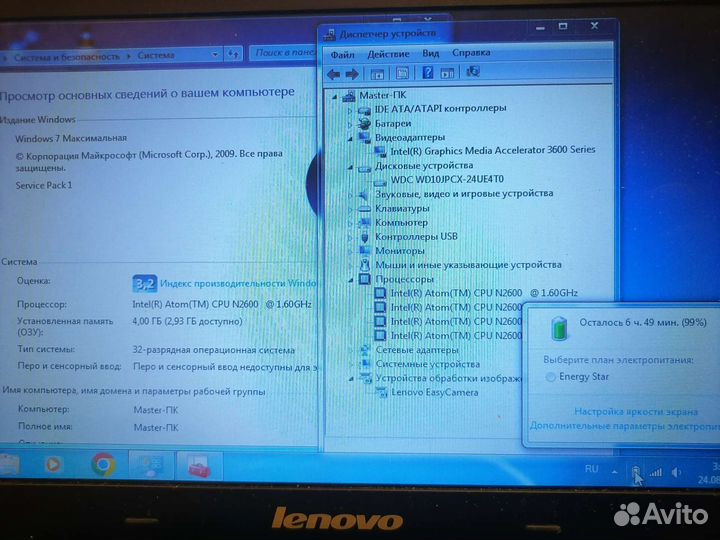This screenshot has width=720, height=540.
Task: Click Осталось 6 ч. 49 мин. battery status
Action: [643, 322]
